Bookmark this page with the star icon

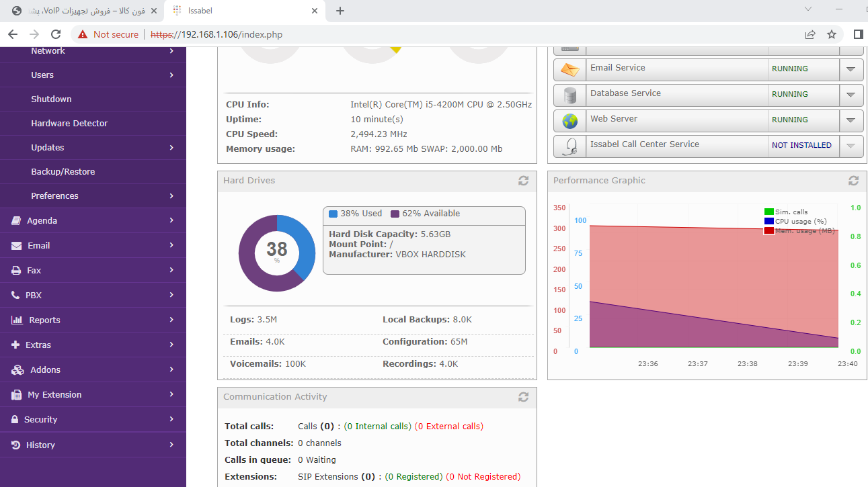pos(832,34)
